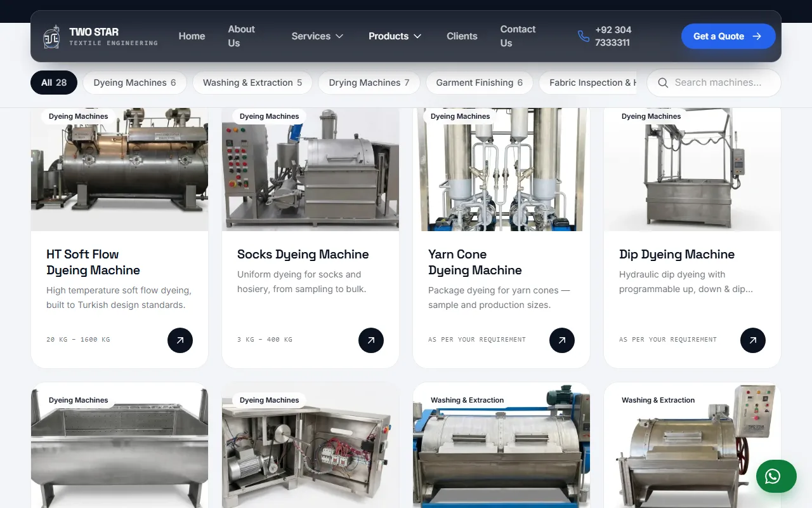Filter by Garment Finishing category
This screenshot has width=812, height=508.
(x=480, y=83)
